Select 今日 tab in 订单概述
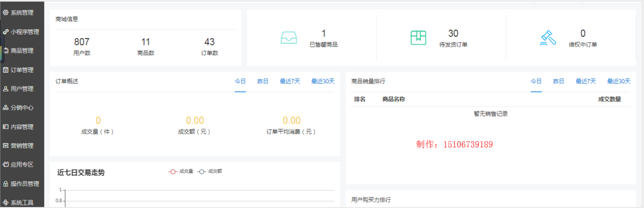This screenshot has width=644, height=208. (240, 82)
